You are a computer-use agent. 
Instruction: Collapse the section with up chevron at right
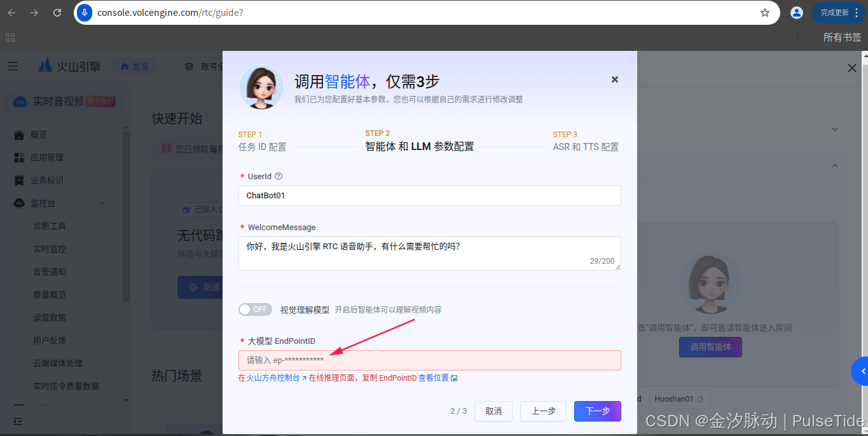pos(835,166)
